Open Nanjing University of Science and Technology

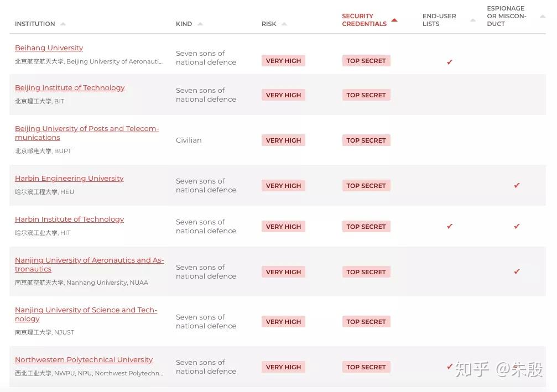[86, 314]
